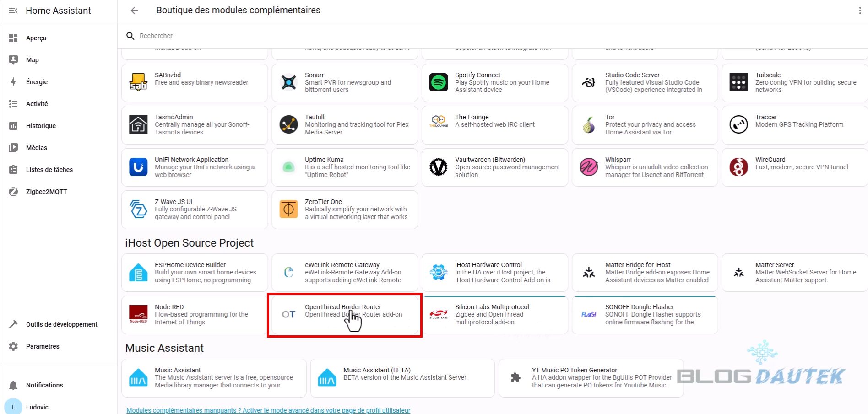Screen dimensions: 868x414
Task: Open Aperçu in the sidebar
Action: 36,38
